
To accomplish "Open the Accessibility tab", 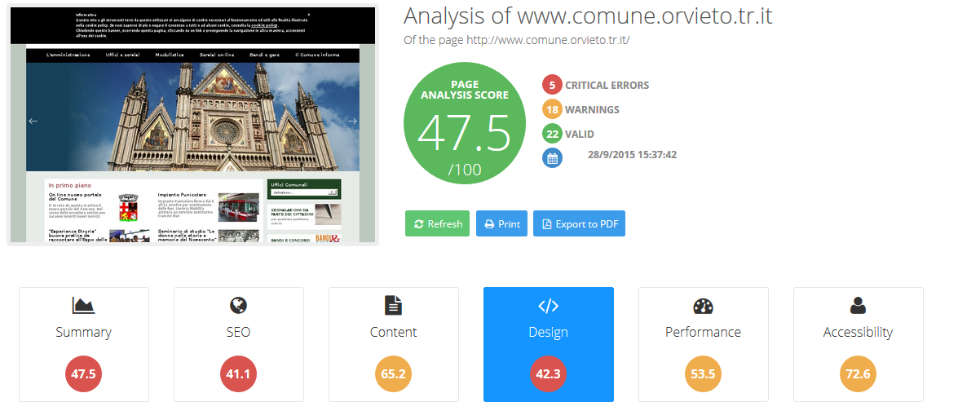I will point(858,333).
